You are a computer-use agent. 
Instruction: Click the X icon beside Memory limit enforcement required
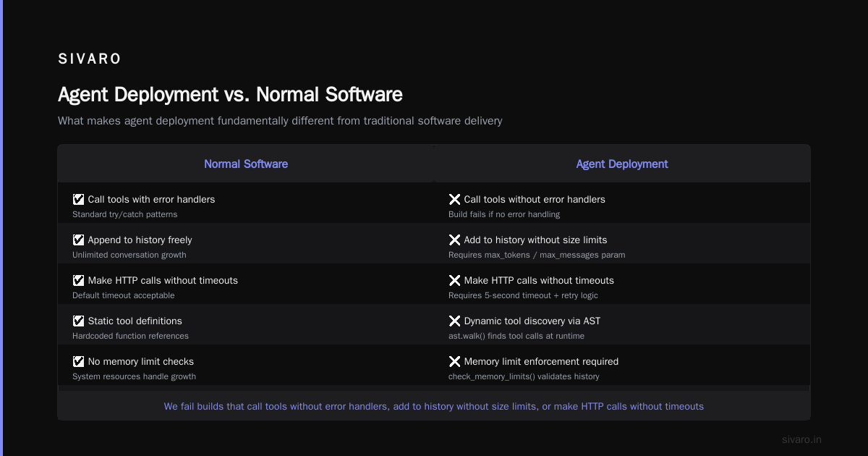click(454, 361)
